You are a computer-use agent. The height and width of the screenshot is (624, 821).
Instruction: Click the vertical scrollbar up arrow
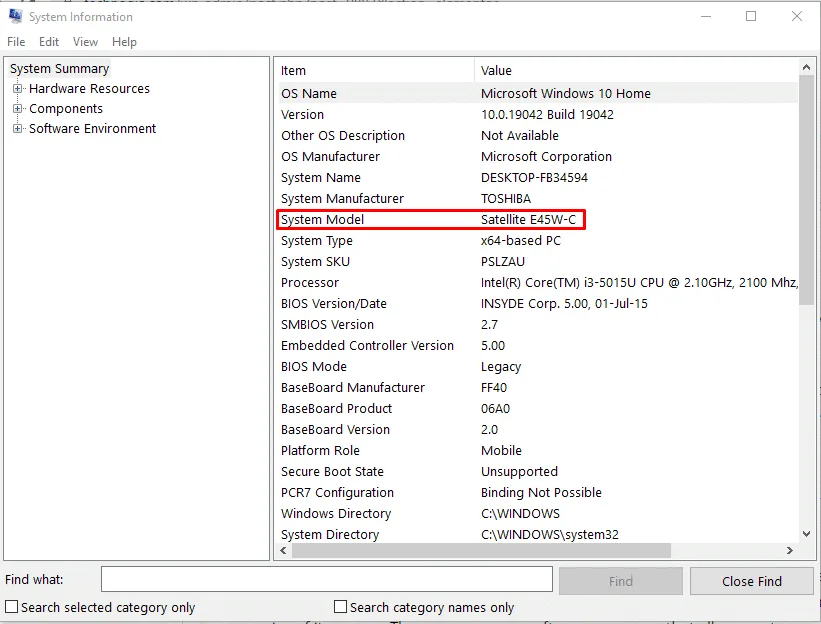click(806, 67)
